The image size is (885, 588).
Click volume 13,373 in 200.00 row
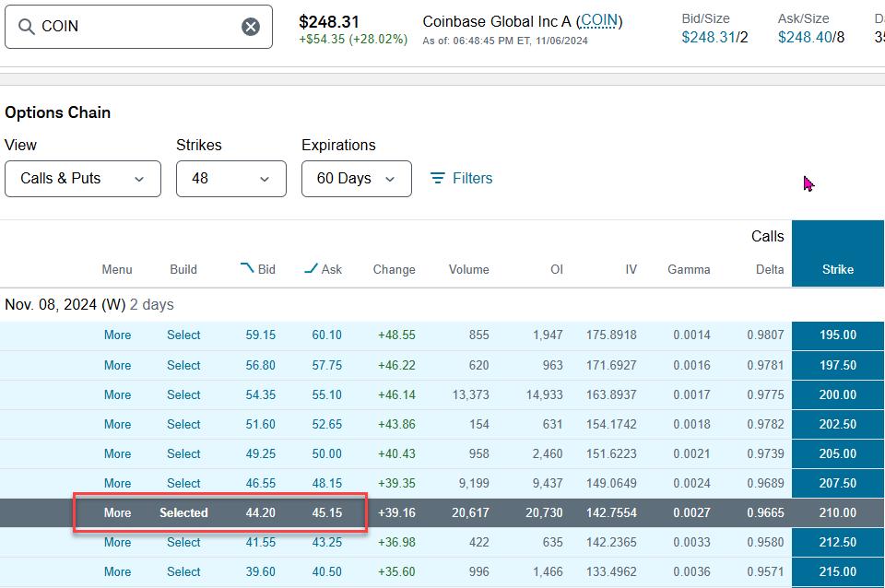[471, 395]
